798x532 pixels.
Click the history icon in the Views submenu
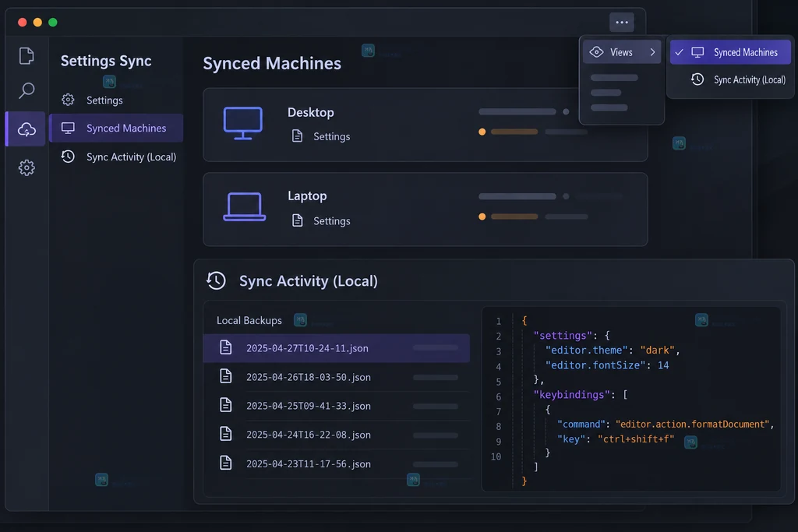[697, 79]
